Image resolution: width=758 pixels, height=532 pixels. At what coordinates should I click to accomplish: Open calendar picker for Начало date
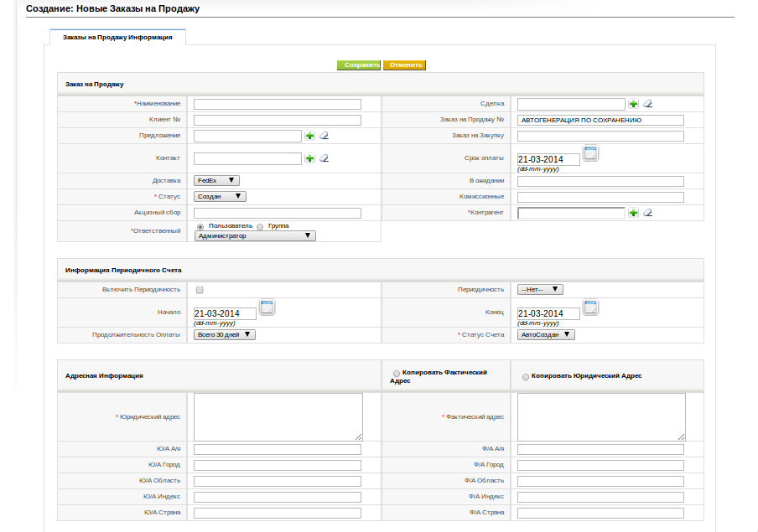click(267, 307)
